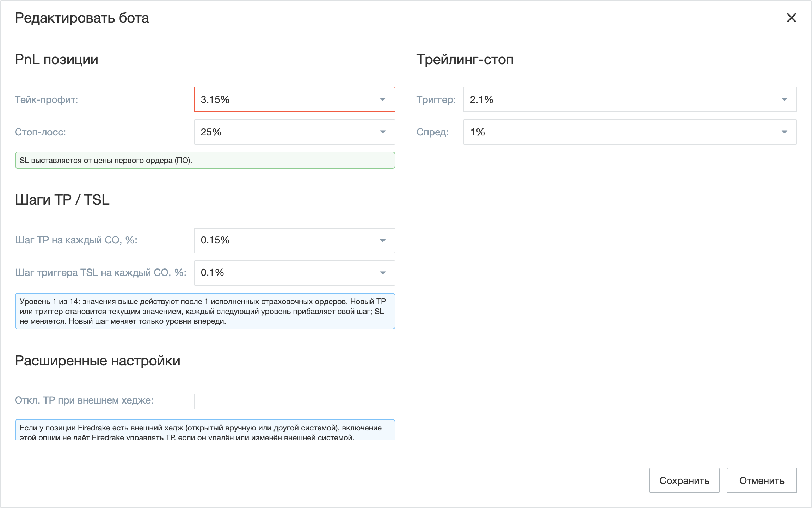Click the Сохранить button
Viewport: 812px width, 508px height.
point(684,480)
